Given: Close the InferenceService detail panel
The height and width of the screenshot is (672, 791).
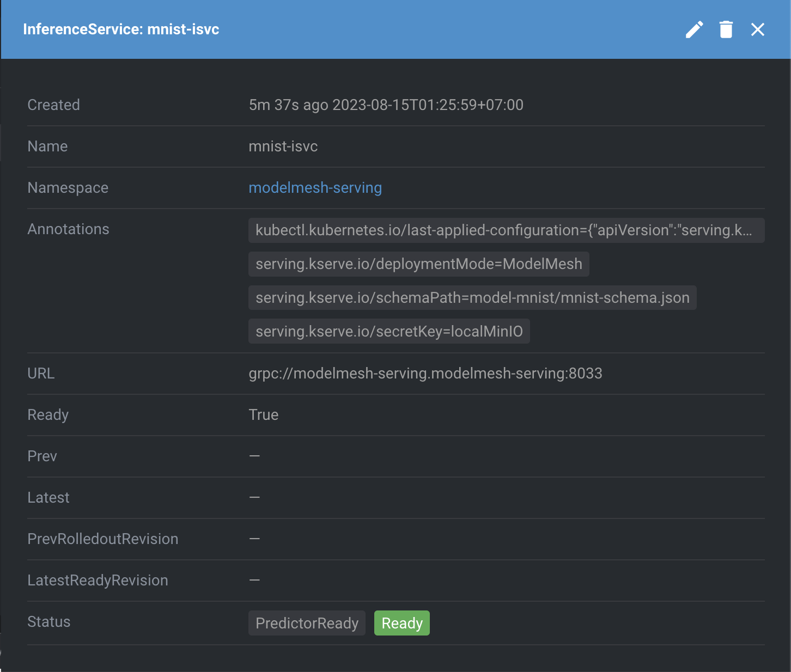Looking at the screenshot, I should (x=758, y=29).
